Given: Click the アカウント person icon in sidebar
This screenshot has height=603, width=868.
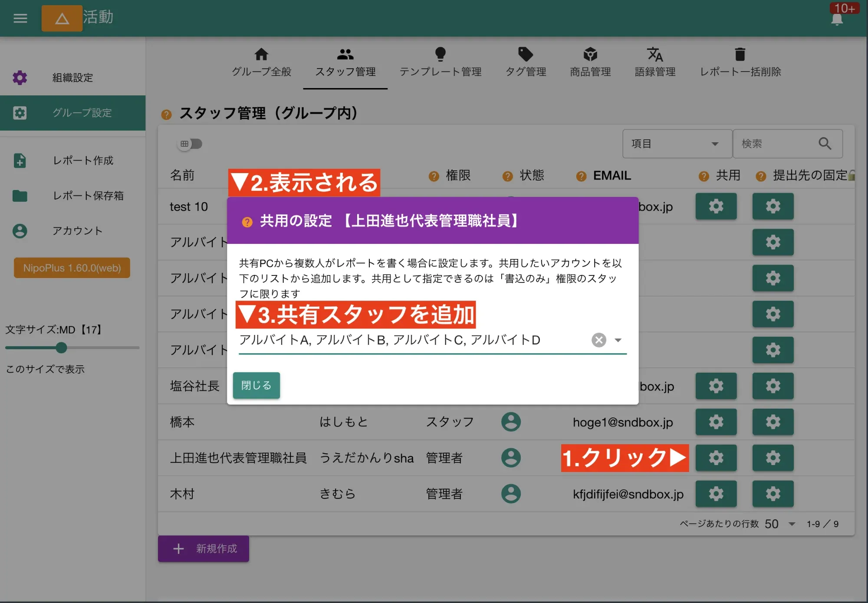Looking at the screenshot, I should [x=20, y=231].
